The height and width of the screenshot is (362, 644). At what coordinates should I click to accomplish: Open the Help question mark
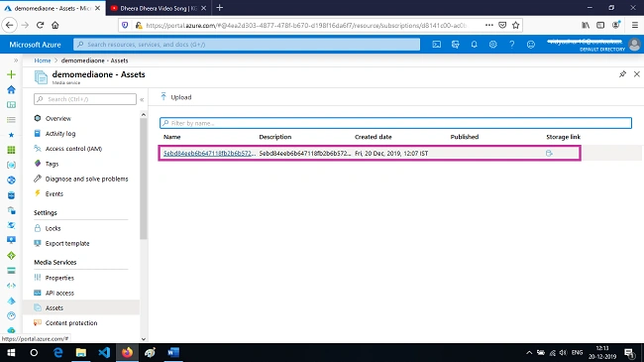pos(512,45)
